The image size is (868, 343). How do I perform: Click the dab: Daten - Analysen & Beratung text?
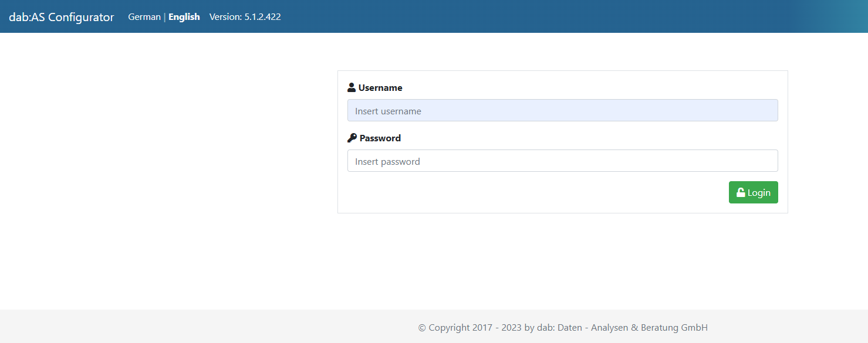(622, 327)
